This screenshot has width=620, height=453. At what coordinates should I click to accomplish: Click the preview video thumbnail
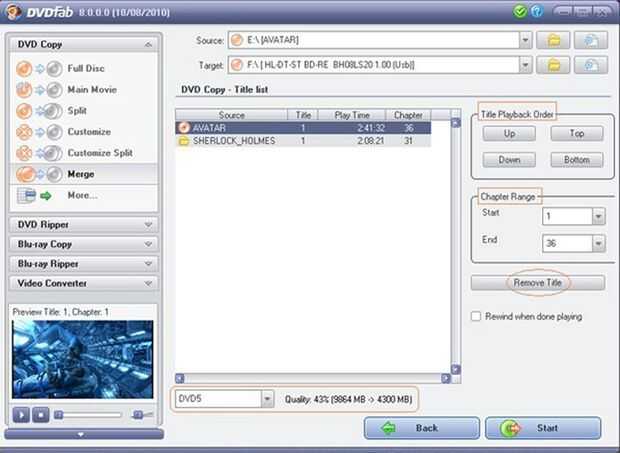click(x=82, y=359)
